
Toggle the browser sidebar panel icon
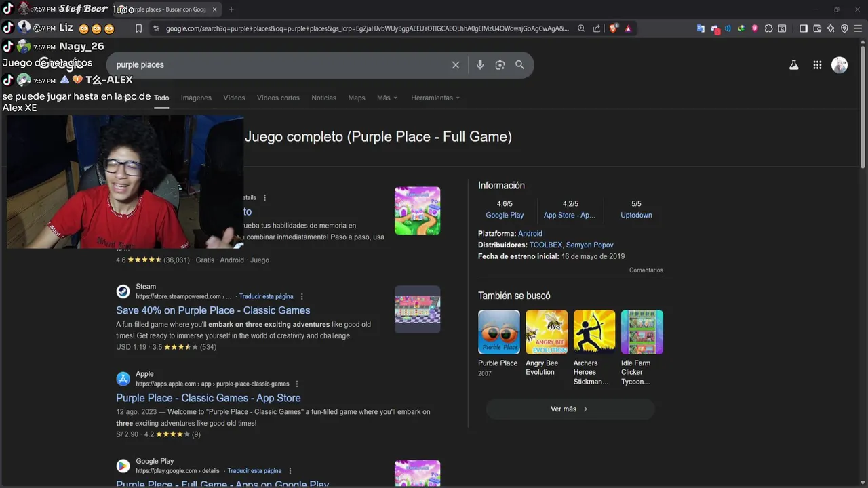[x=804, y=28]
